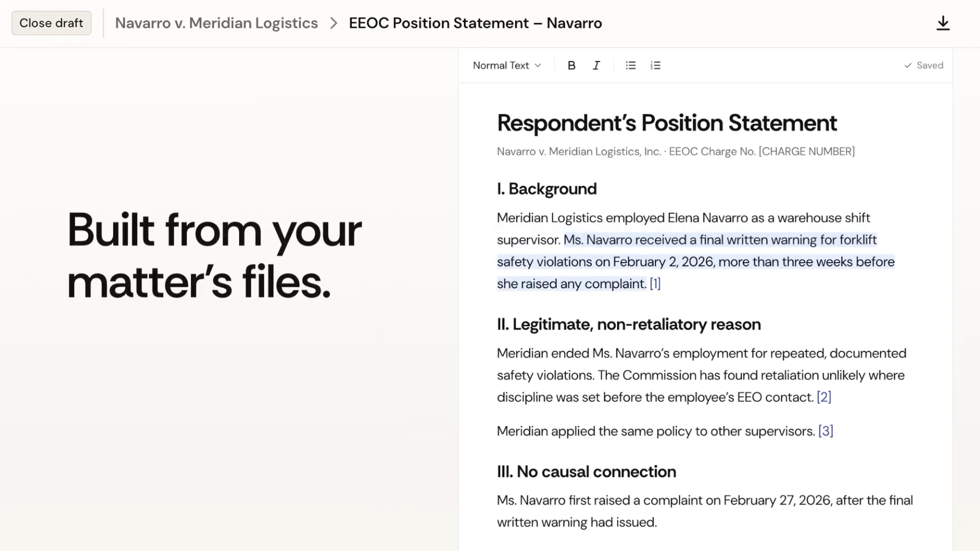
Task: Click the highlighted final written warning sentence
Action: (x=696, y=262)
